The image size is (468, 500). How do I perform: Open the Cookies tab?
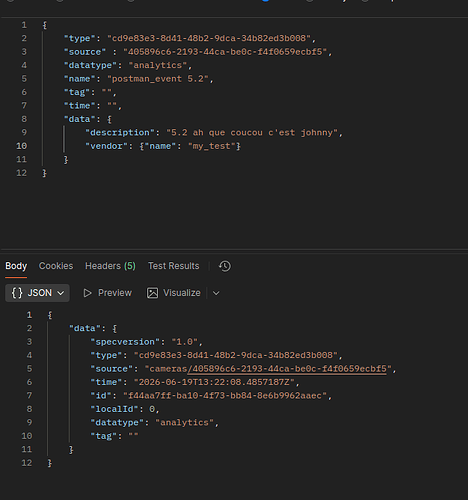click(56, 266)
